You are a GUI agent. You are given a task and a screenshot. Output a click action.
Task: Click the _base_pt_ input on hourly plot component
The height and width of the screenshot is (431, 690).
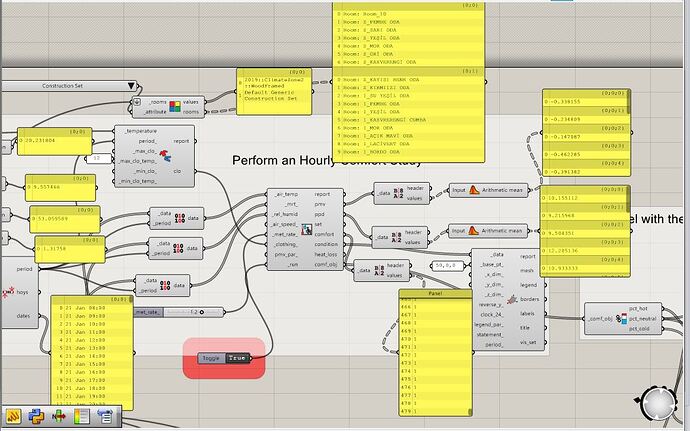click(x=492, y=265)
